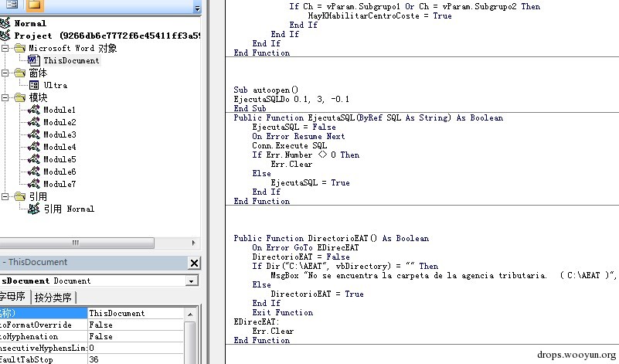Click the 'Public Function EjecutaSQL' declaration line
The width and height of the screenshot is (619, 364).
(369, 117)
